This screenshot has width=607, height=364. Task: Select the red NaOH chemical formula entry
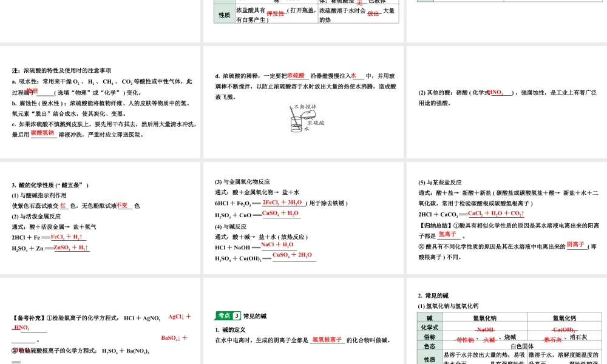(485, 329)
